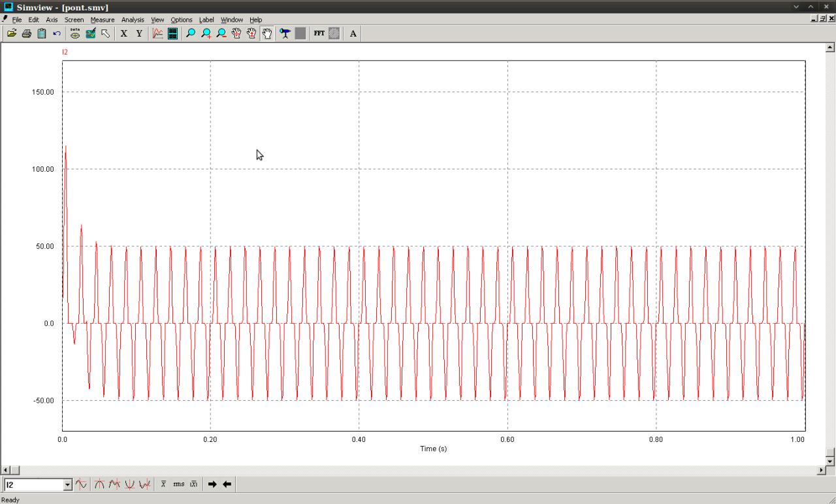Click the vertical scrollbar down arrow
This screenshot has width=836, height=504.
click(x=830, y=462)
